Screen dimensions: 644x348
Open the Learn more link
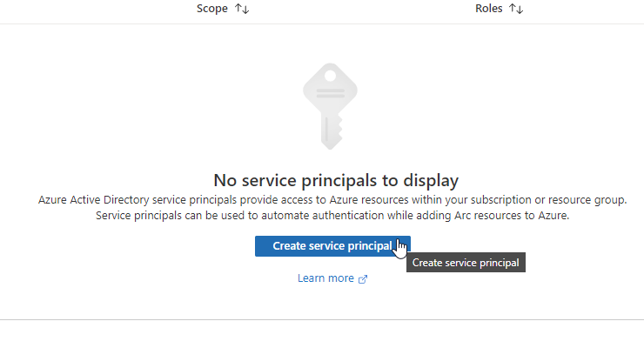click(x=325, y=278)
